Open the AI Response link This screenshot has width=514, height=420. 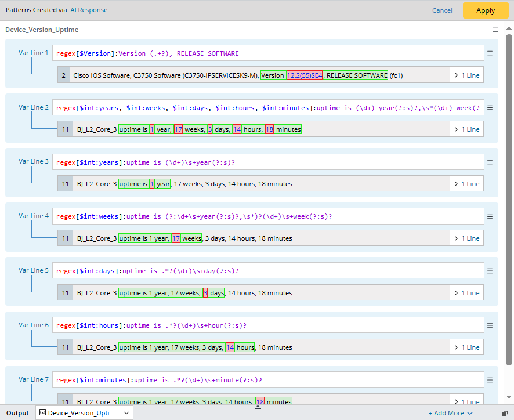pos(89,10)
